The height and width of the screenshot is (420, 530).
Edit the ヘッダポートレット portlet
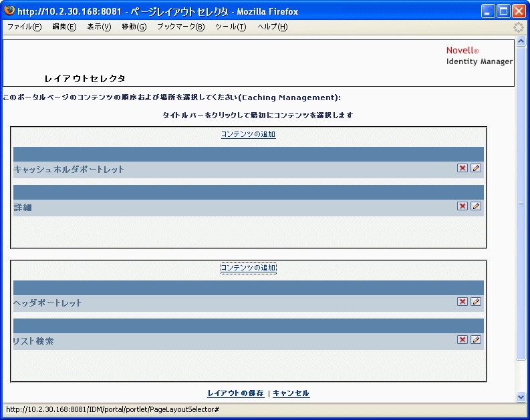click(476, 302)
